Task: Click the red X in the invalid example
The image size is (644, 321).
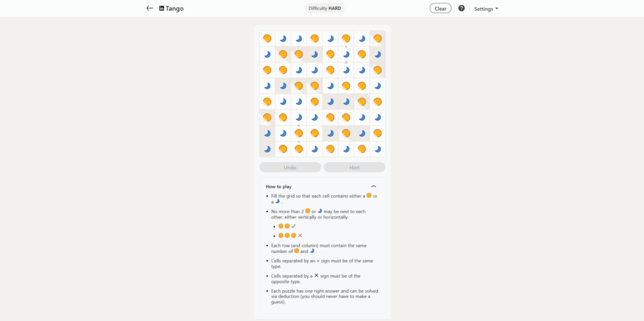Action: (x=300, y=235)
